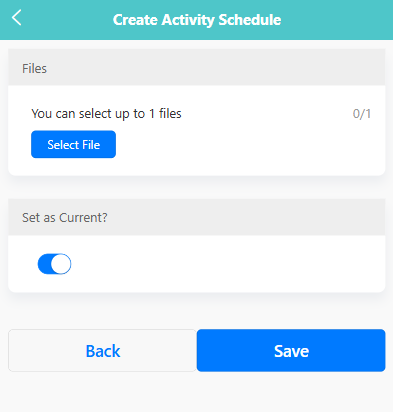Click the teal header bar
The height and width of the screenshot is (412, 393).
coord(197,20)
